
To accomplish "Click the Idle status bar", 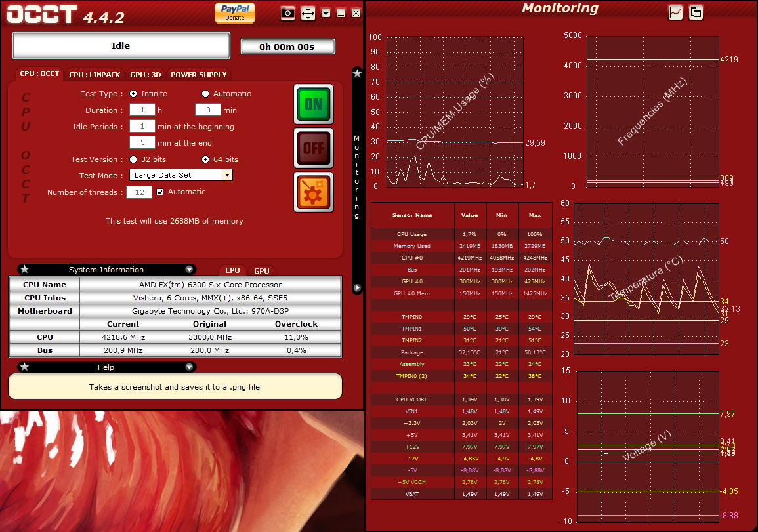I will click(x=121, y=46).
